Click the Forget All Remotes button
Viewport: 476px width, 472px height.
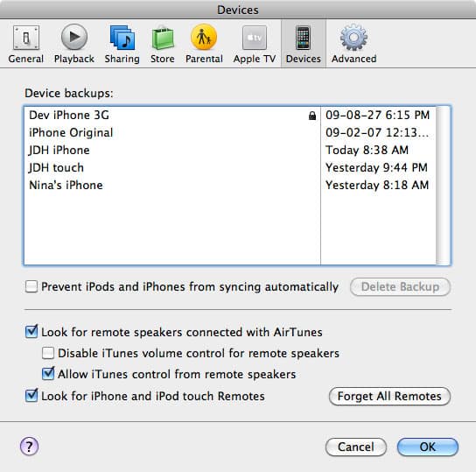389,396
